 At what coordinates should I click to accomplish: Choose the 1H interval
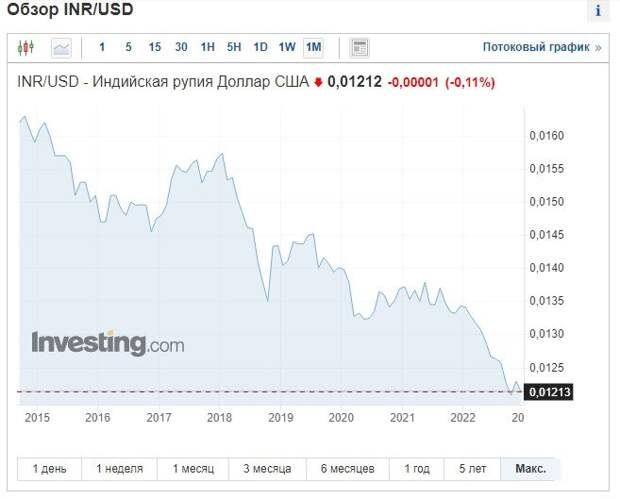point(207,47)
